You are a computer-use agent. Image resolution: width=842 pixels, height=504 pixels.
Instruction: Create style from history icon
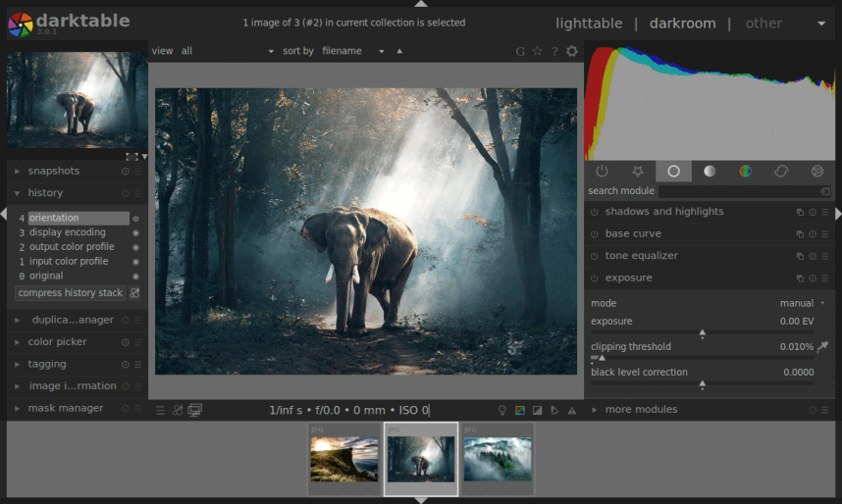[x=134, y=293]
